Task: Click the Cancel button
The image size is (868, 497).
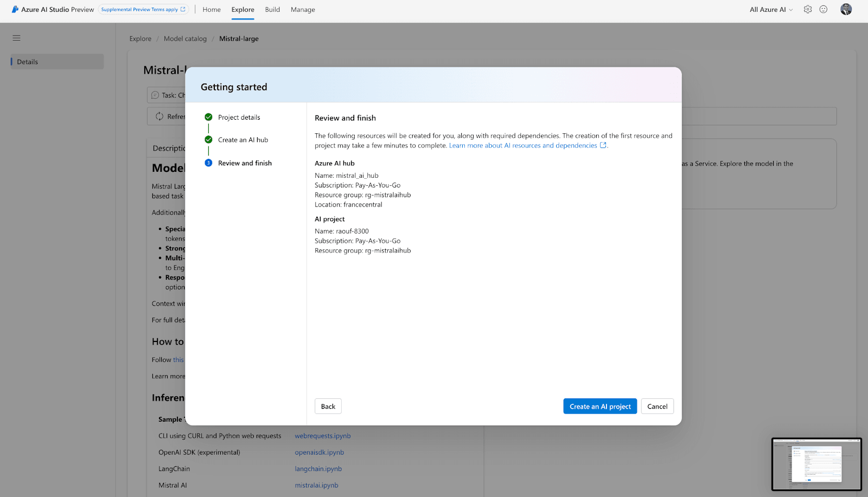Action: [657, 406]
